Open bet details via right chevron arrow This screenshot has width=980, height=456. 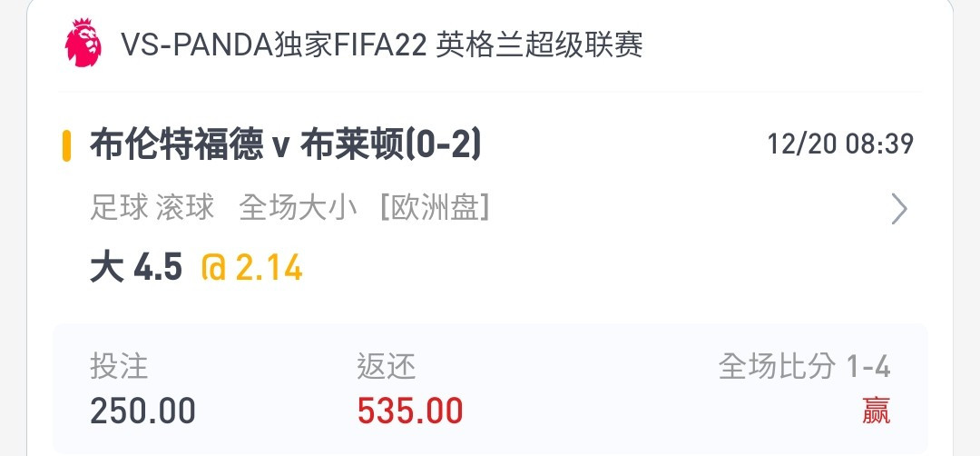click(898, 209)
